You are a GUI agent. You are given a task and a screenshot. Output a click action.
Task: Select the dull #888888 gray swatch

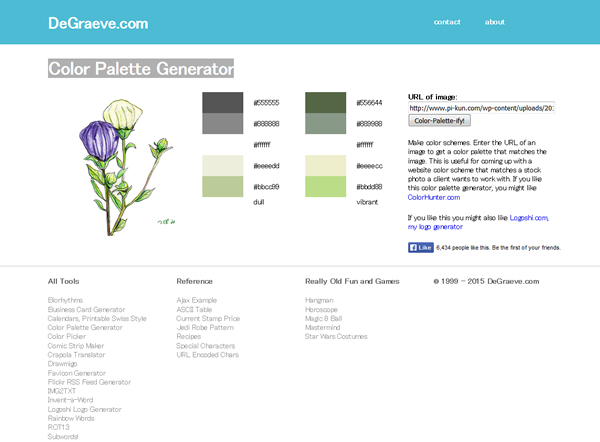click(223, 123)
